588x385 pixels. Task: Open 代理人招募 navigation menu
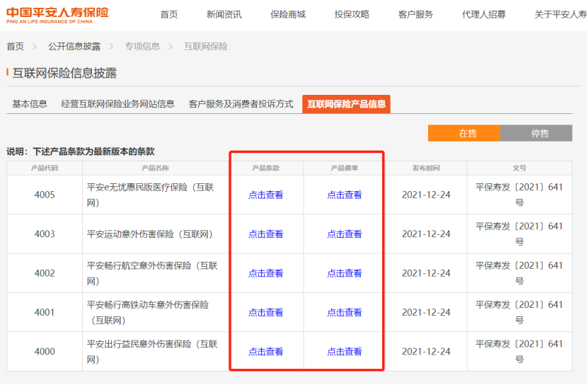click(484, 15)
